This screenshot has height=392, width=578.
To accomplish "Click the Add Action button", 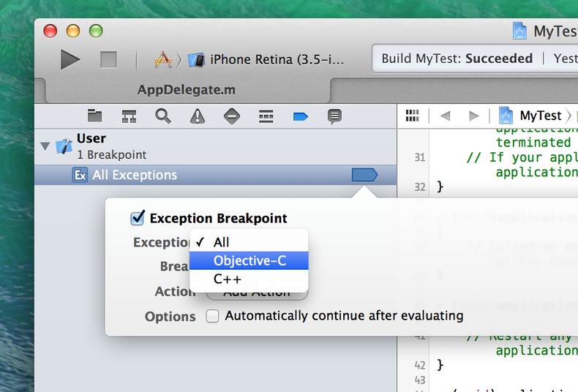I will 257,295.
